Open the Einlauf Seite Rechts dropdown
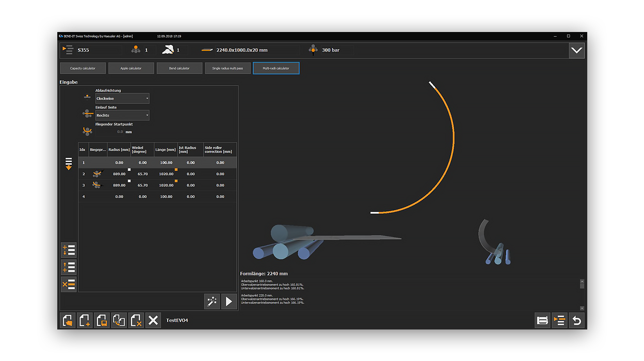Viewport: 644px width, 361px height. (122, 115)
